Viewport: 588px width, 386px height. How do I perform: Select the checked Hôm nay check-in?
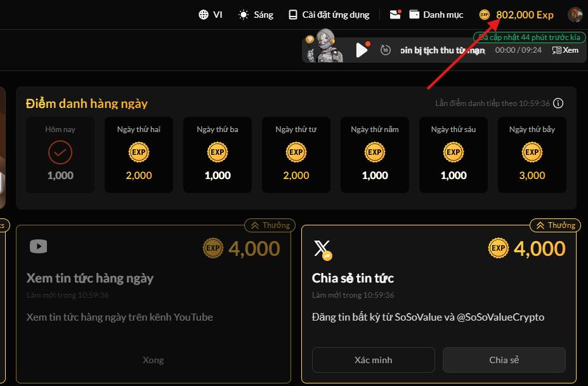(60, 152)
